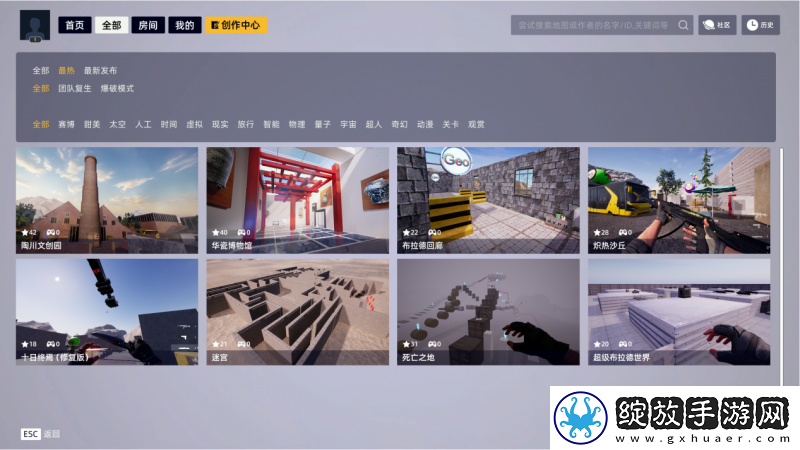
Task: Filter maps by 物理 tag
Action: [297, 124]
